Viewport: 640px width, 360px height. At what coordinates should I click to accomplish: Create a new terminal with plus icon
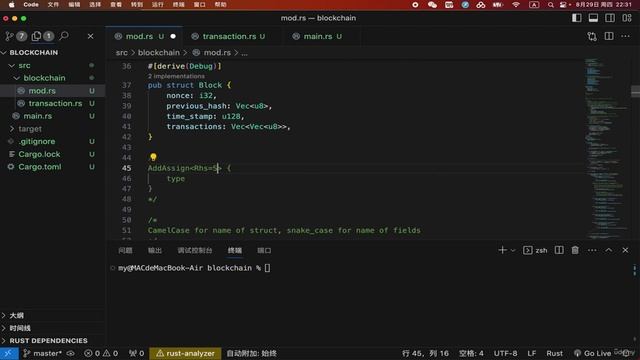click(x=502, y=250)
